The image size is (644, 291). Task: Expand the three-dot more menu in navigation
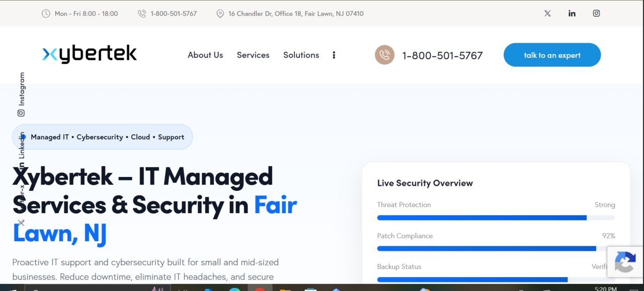coord(334,55)
